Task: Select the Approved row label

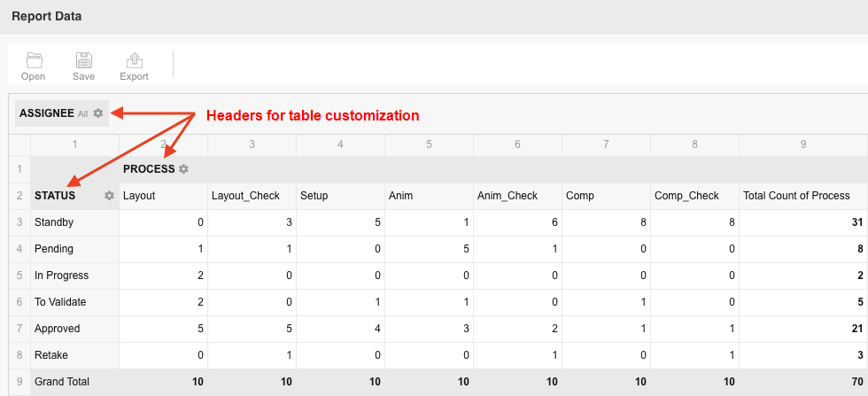Action: pos(57,329)
